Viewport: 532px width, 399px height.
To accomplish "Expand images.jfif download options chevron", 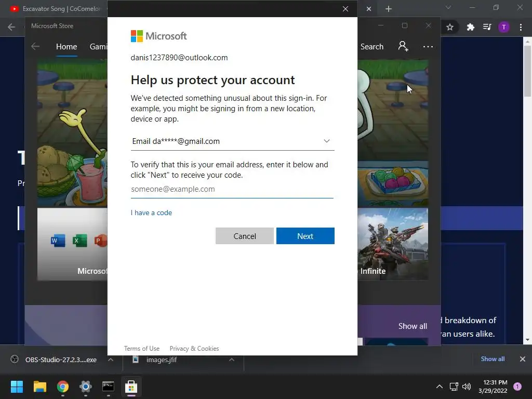I will (232, 360).
